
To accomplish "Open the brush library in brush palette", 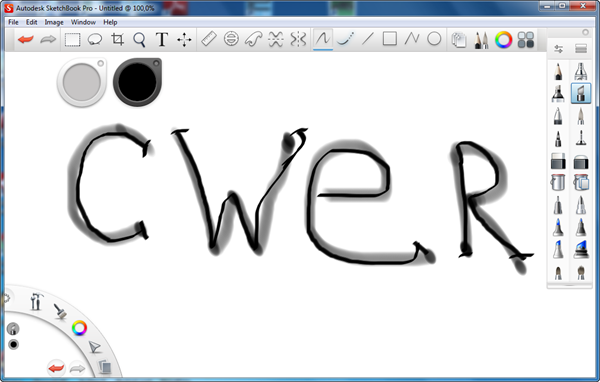I will (581, 49).
